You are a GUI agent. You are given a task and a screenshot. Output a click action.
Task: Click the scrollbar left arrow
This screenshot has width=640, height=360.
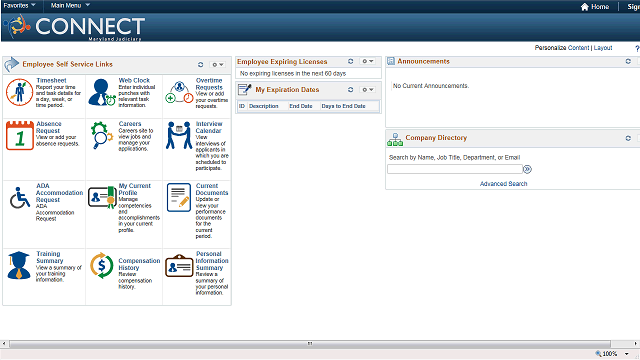point(4,344)
